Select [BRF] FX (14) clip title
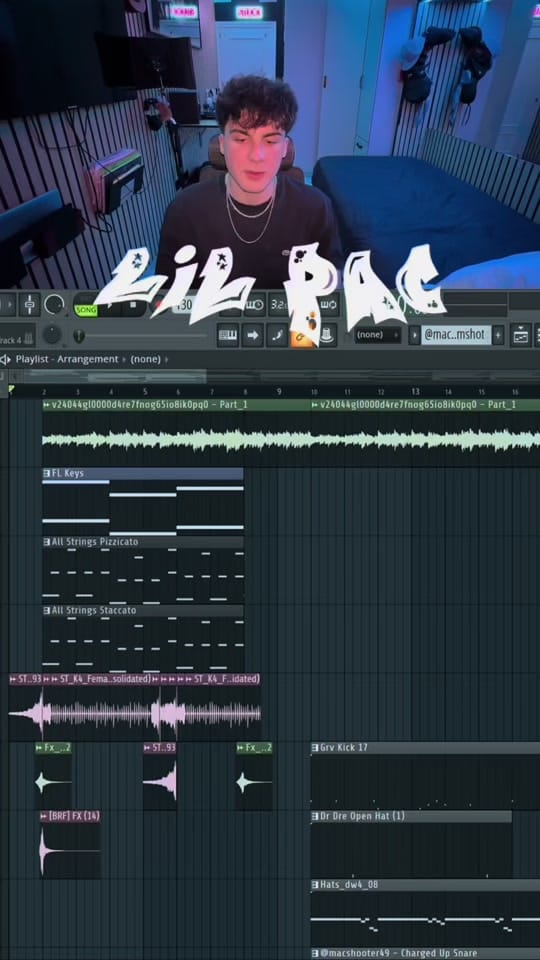 coord(74,816)
